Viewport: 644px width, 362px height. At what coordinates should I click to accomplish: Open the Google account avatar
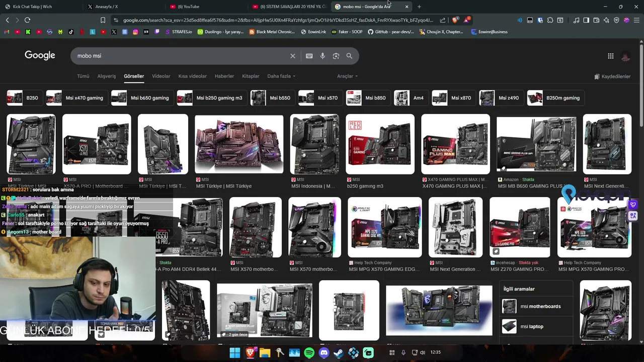pos(625,56)
